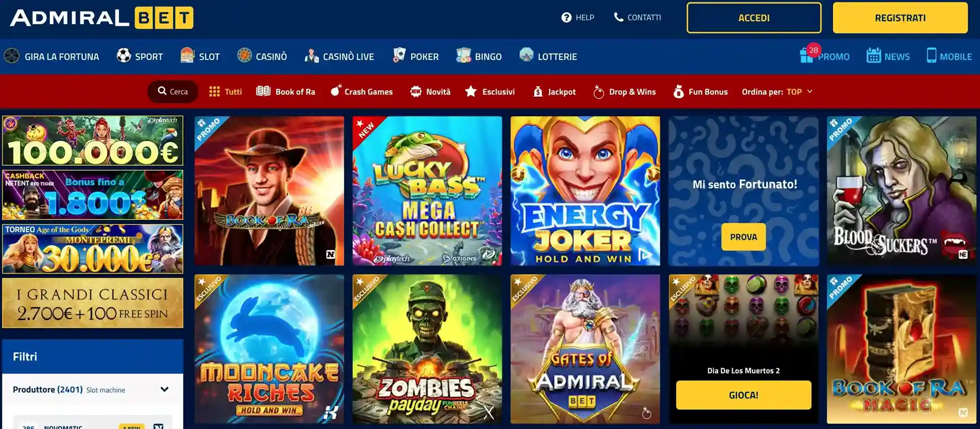Filter by Crash Games bomb icon
The image size is (980, 429).
[336, 91]
